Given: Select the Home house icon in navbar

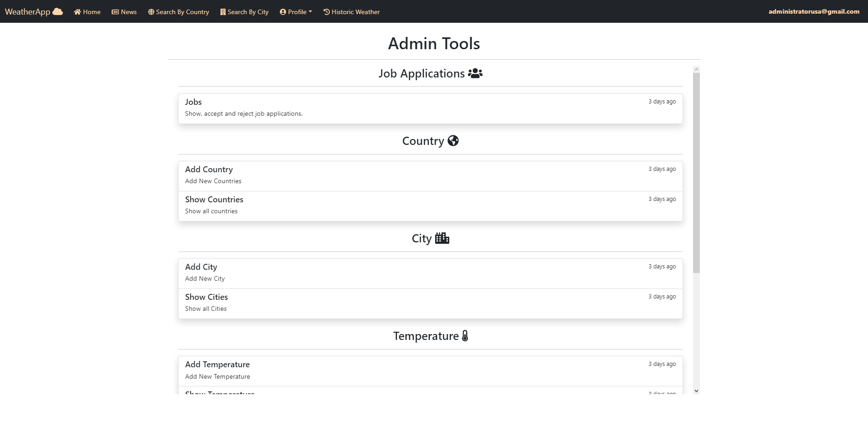Looking at the screenshot, I should click(x=77, y=11).
